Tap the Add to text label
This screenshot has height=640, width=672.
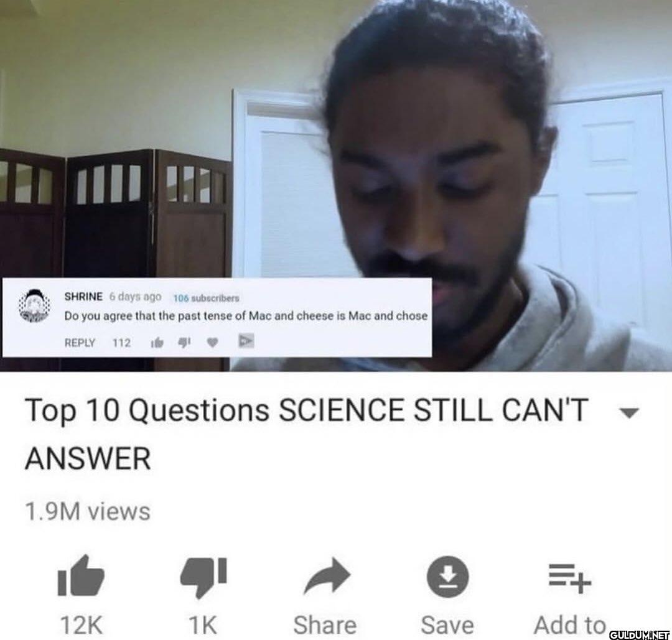(569, 625)
